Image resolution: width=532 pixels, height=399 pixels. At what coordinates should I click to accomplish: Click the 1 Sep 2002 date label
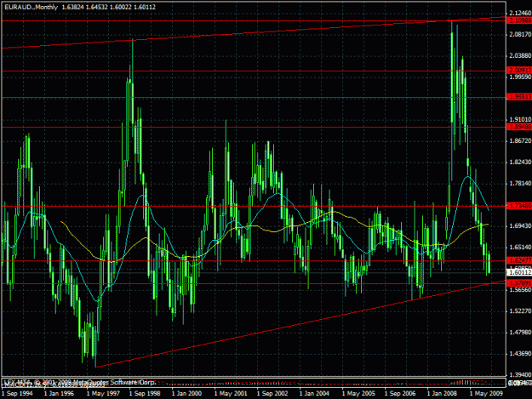click(x=272, y=393)
